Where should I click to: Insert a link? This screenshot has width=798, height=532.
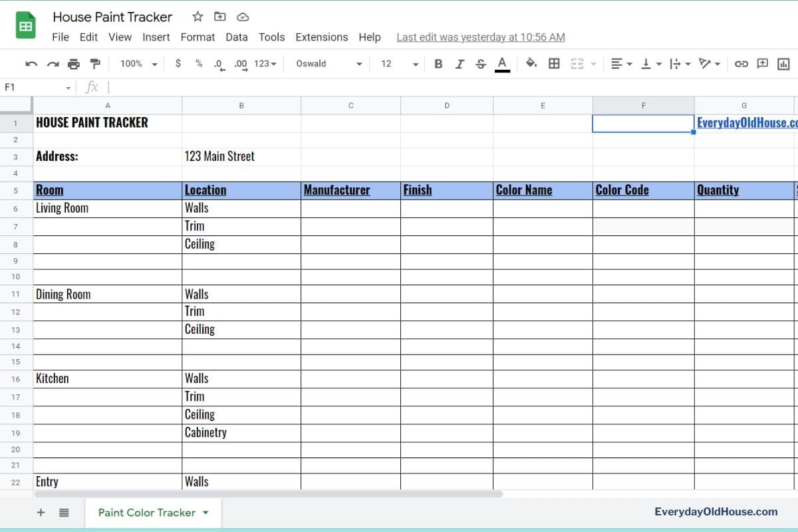(x=741, y=64)
